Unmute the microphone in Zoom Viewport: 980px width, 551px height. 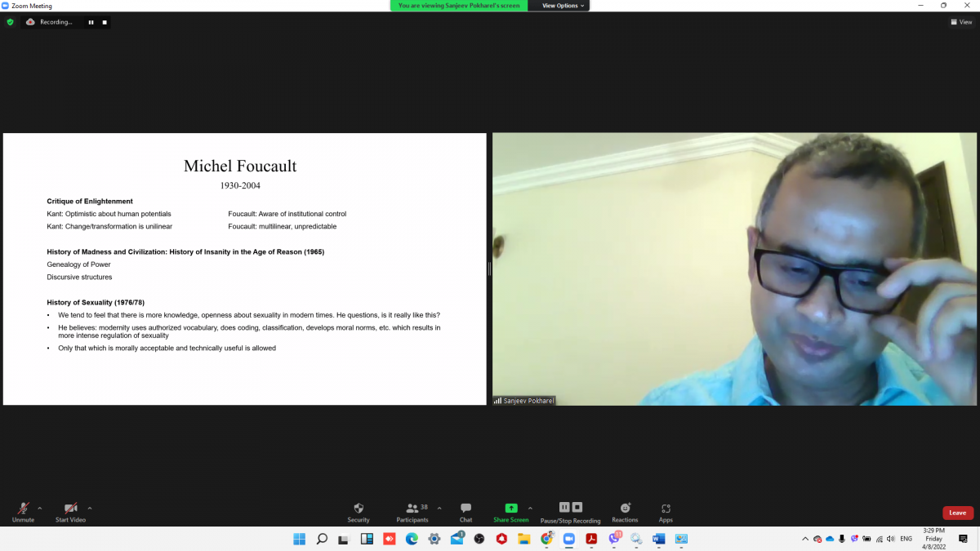[23, 512]
